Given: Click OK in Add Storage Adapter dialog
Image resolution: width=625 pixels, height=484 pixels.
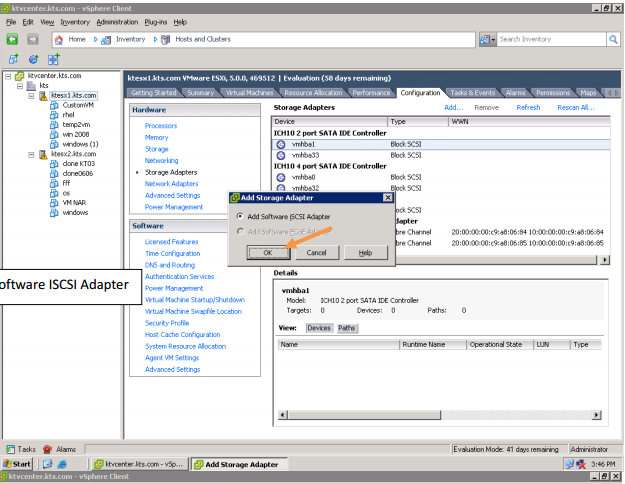Looking at the screenshot, I should 268,253.
